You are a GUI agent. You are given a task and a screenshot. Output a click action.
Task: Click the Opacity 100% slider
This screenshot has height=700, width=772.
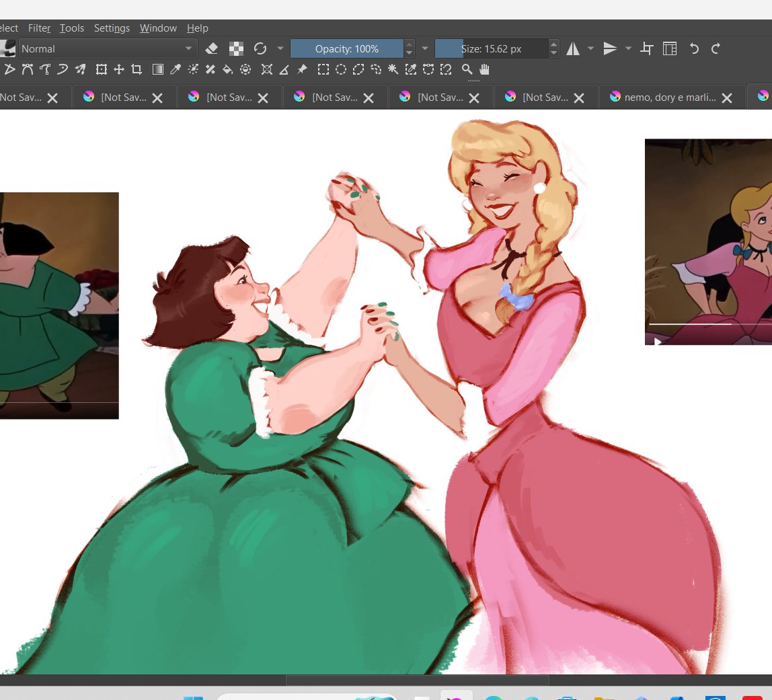click(x=347, y=48)
